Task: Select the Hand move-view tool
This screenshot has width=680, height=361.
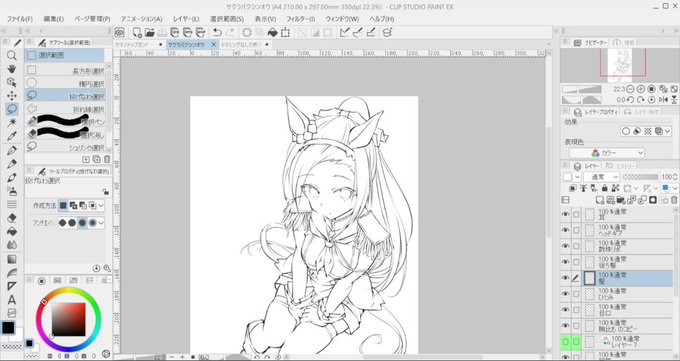Action: [12, 69]
